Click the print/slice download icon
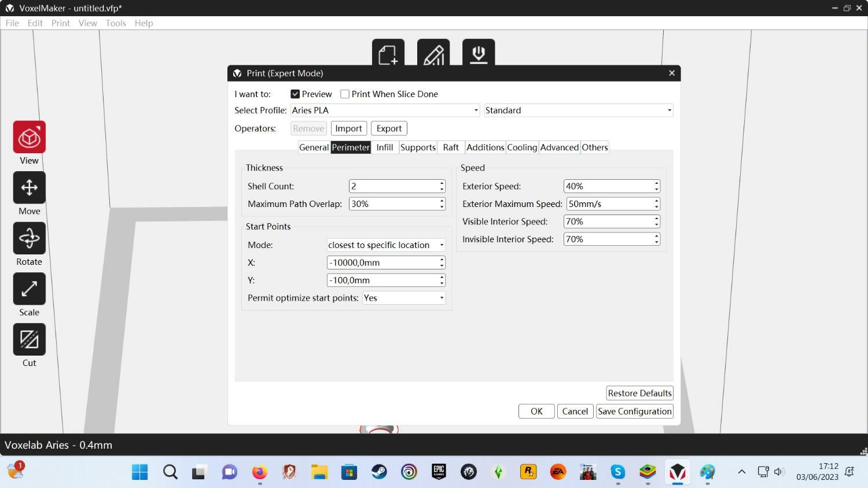 coord(478,54)
